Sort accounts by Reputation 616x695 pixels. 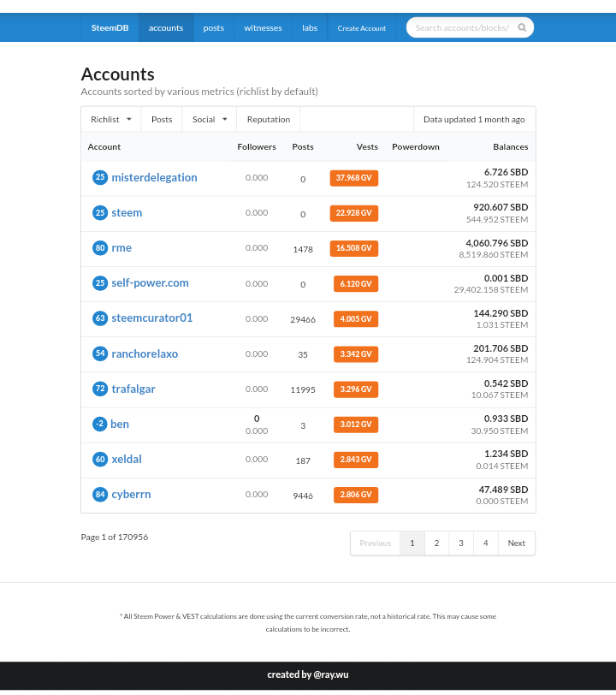269,119
